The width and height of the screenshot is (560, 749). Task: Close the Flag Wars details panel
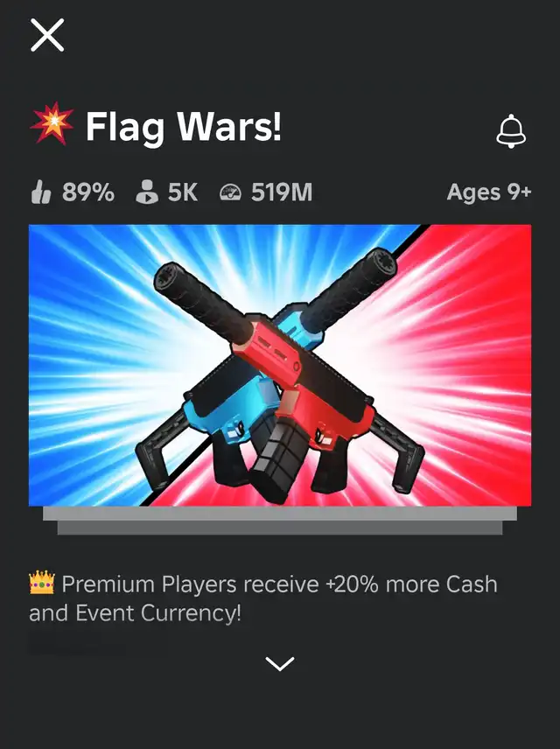[x=47, y=35]
